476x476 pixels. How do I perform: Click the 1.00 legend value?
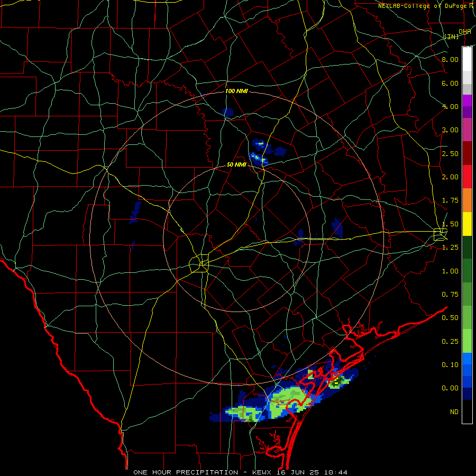(x=450, y=271)
